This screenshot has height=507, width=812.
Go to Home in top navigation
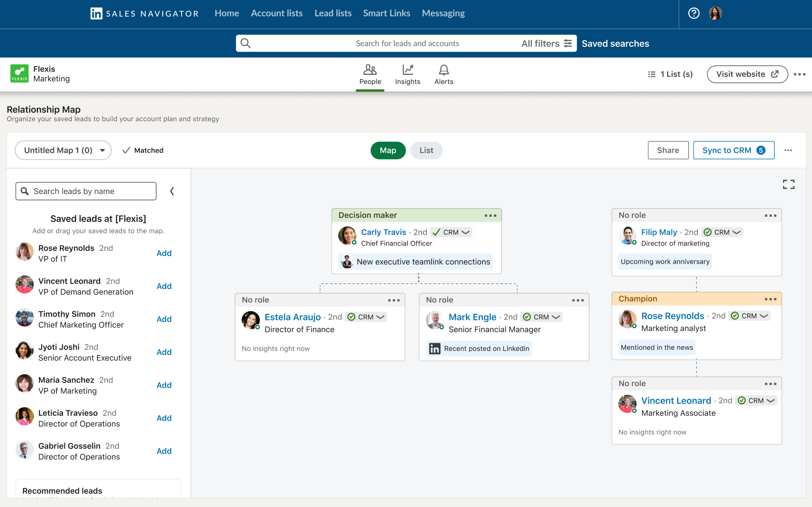click(227, 13)
